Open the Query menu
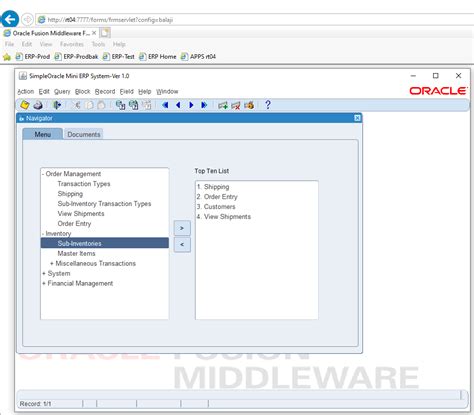This screenshot has width=474, height=415. click(x=62, y=91)
